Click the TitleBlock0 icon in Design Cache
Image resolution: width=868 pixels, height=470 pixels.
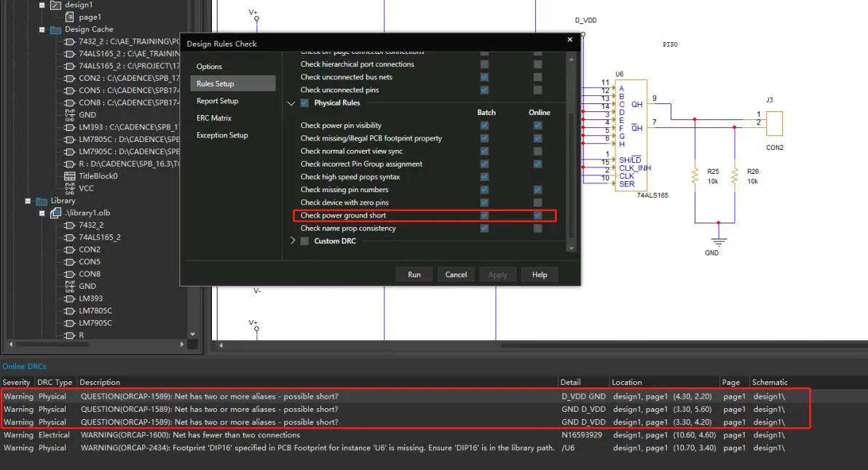[70, 176]
